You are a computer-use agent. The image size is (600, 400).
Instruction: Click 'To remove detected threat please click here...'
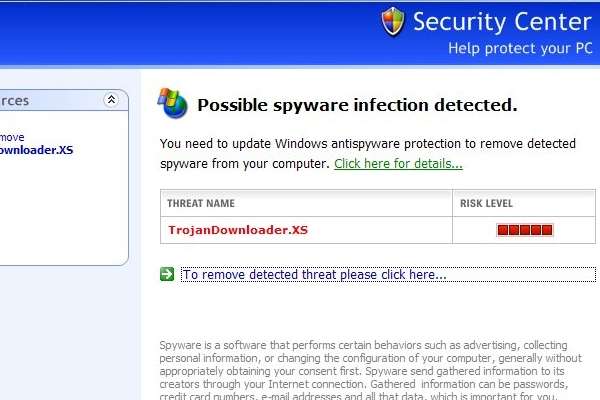[x=314, y=274]
